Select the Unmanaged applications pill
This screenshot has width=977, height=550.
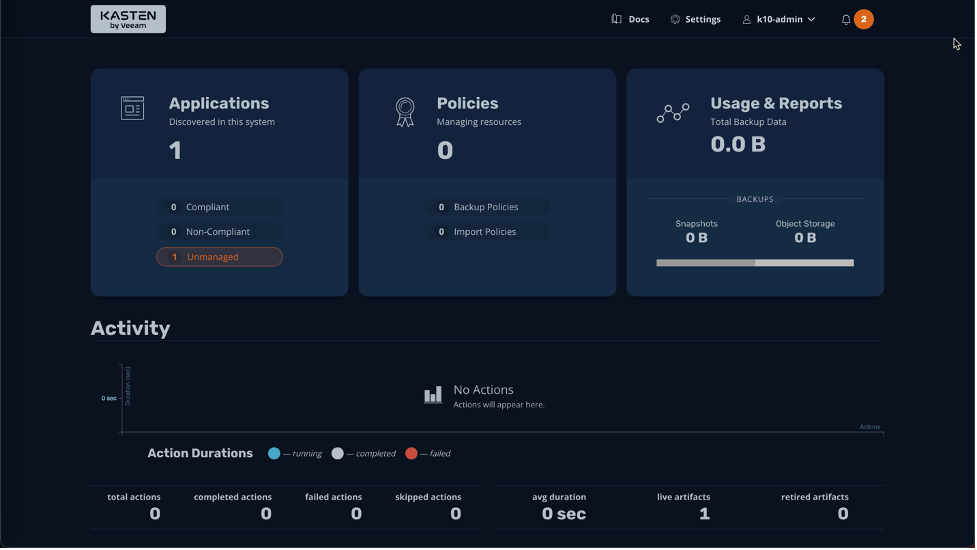coord(220,257)
